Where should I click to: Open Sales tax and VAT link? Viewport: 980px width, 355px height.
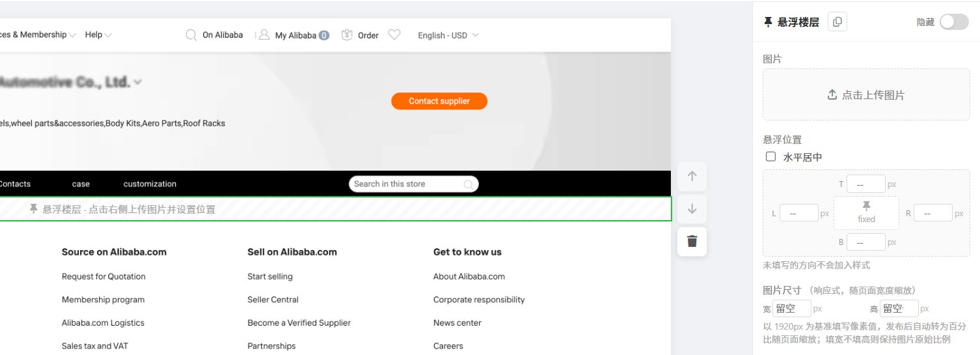pyautogui.click(x=95, y=346)
